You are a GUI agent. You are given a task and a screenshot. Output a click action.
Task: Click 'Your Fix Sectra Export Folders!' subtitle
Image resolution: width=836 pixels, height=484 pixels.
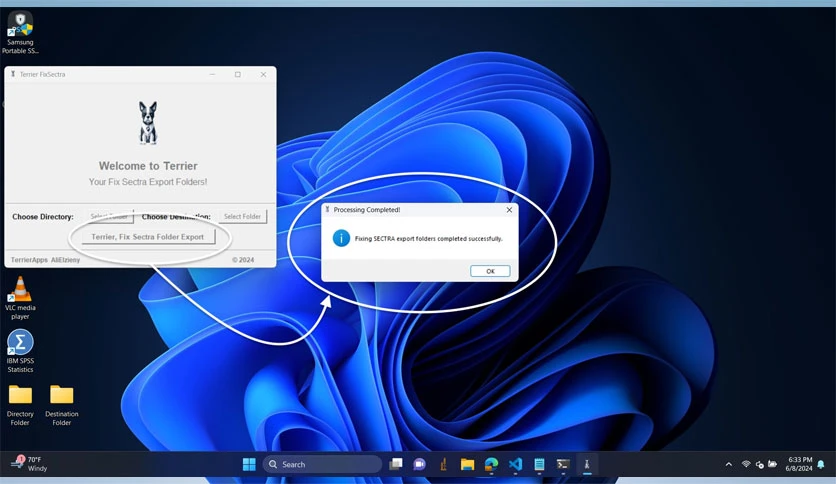tap(148, 182)
